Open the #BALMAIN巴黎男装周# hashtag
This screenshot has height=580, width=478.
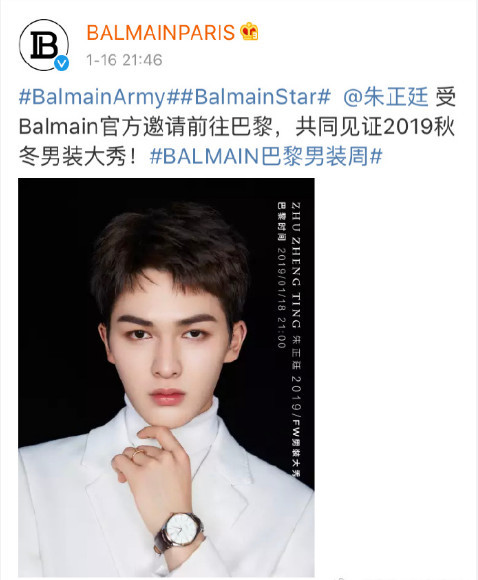[266, 156]
